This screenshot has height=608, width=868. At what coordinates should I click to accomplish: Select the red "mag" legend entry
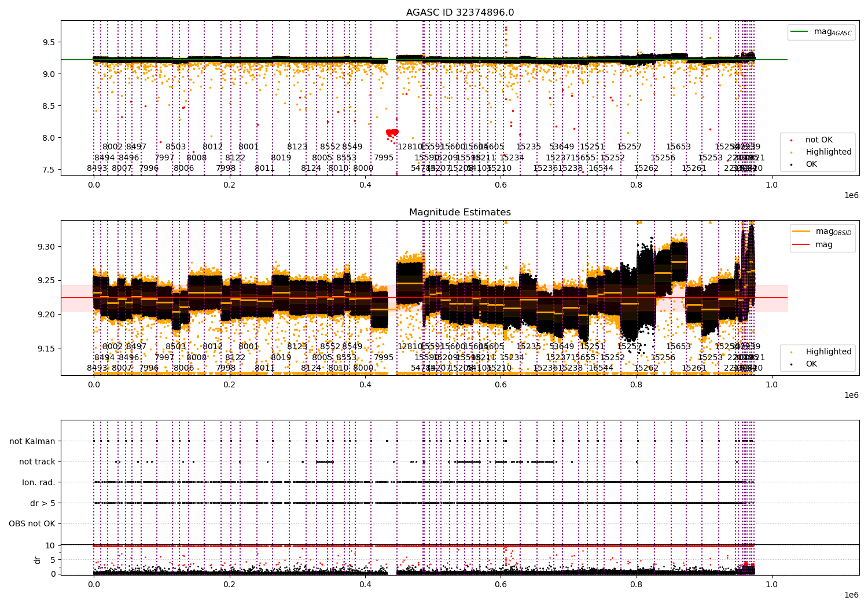coord(813,244)
